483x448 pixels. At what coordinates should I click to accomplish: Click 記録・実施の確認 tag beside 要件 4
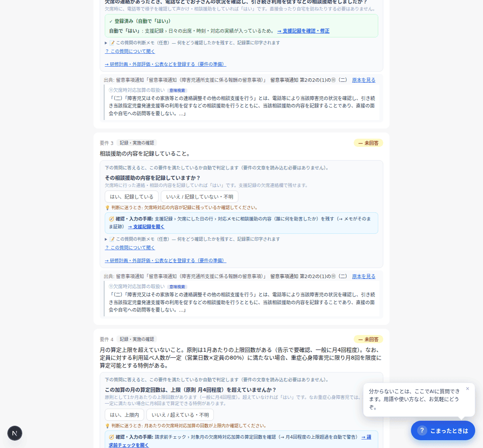[137, 339]
